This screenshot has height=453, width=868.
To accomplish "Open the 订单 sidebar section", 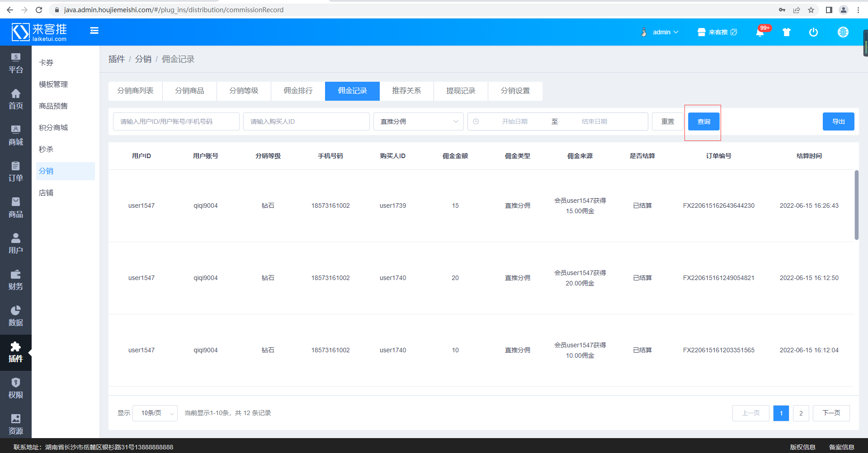I will (x=16, y=172).
